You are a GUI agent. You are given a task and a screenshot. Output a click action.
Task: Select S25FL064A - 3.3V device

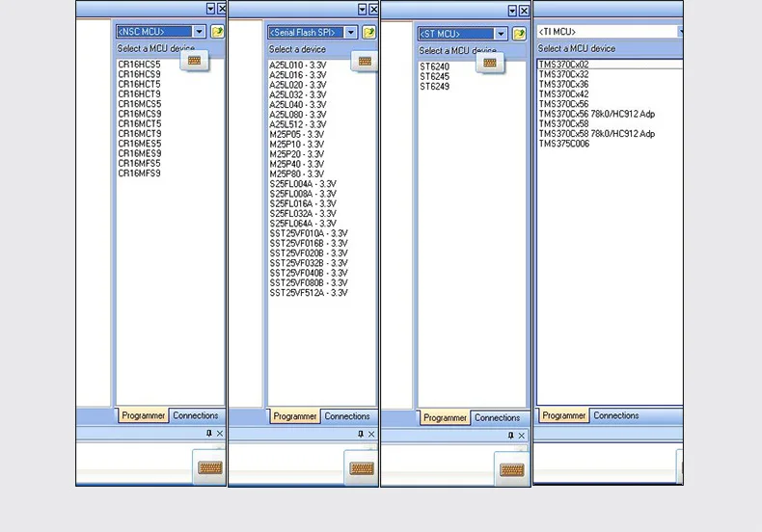coord(303,224)
